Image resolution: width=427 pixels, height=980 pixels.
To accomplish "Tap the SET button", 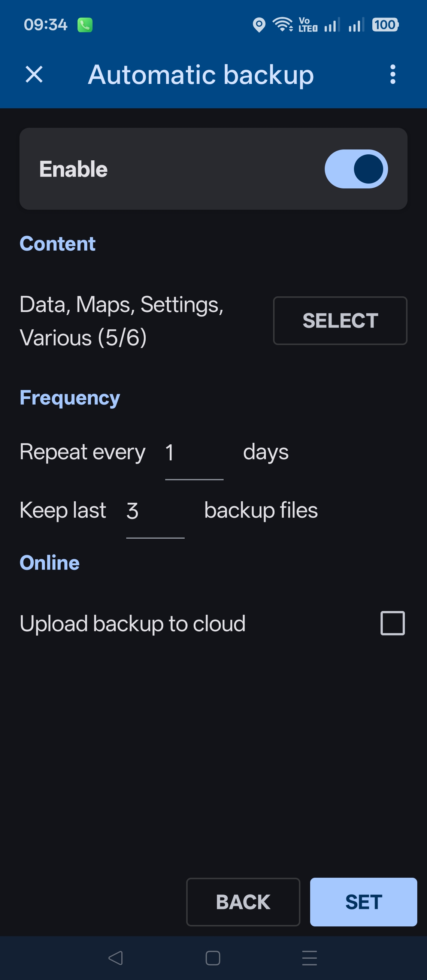I will [363, 902].
